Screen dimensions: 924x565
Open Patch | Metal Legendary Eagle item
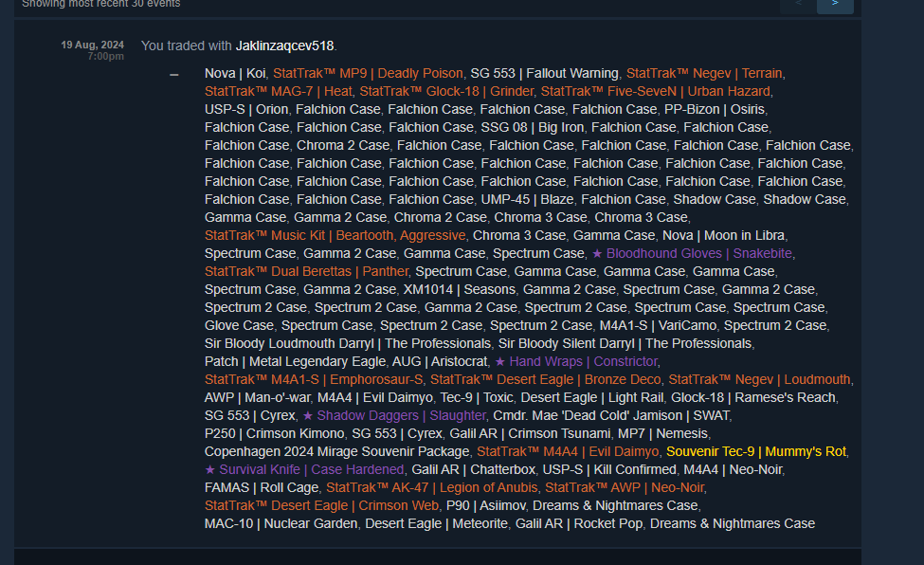[295, 361]
